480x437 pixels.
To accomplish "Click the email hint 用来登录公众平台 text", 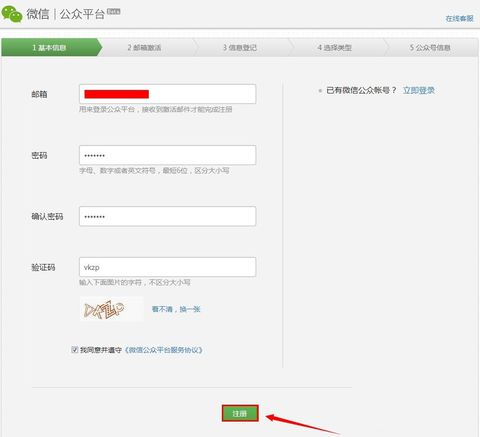I will [x=155, y=109].
